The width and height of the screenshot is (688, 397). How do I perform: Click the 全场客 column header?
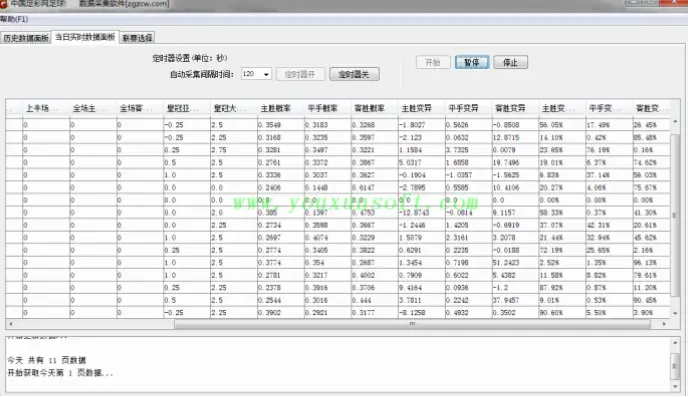140,108
